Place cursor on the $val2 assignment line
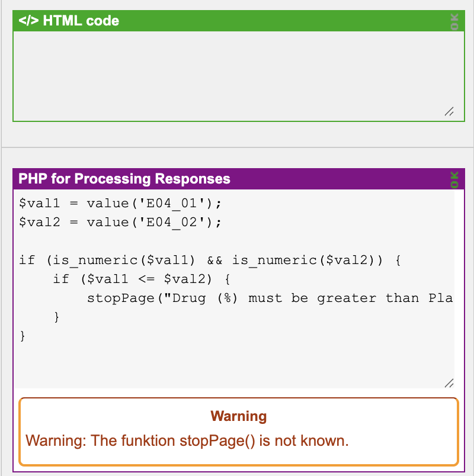Image resolution: width=474 pixels, height=476 pixels. (120, 222)
